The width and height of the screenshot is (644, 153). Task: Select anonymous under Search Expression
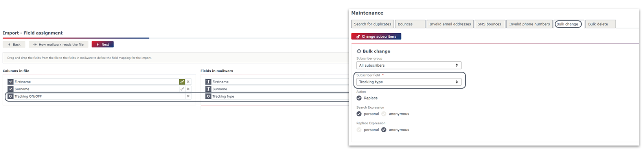coord(384,114)
